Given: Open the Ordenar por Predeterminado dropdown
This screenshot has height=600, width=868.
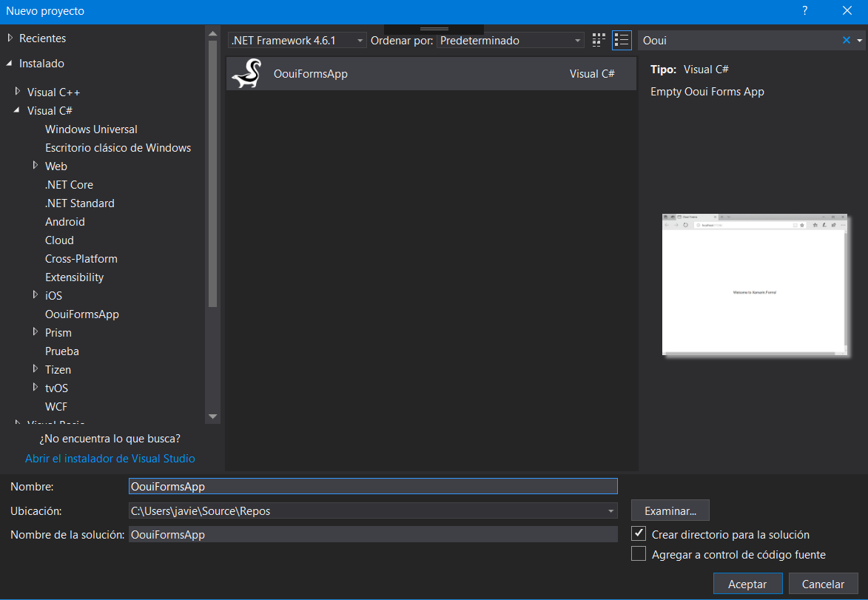Looking at the screenshot, I should coord(511,41).
